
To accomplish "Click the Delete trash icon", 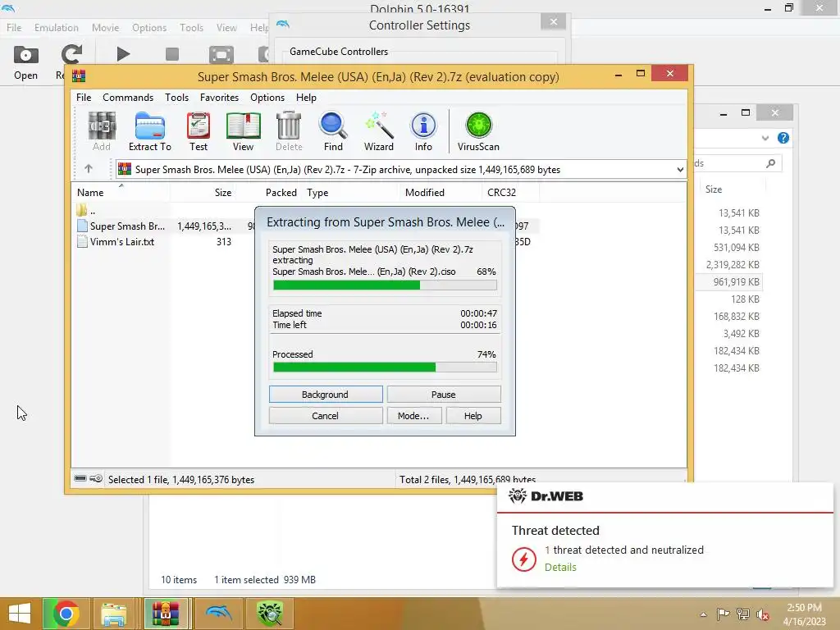I will tap(289, 131).
